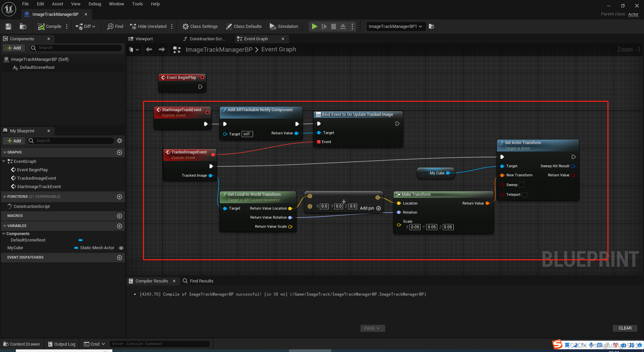The width and height of the screenshot is (644, 352).
Task: Select TrackedImageEvent in graph list
Action: tap(37, 178)
